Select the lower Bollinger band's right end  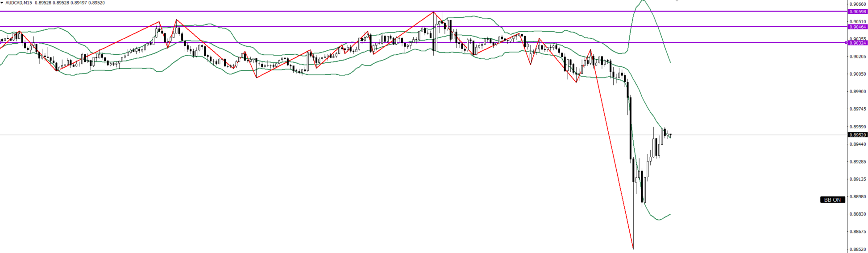click(670, 214)
